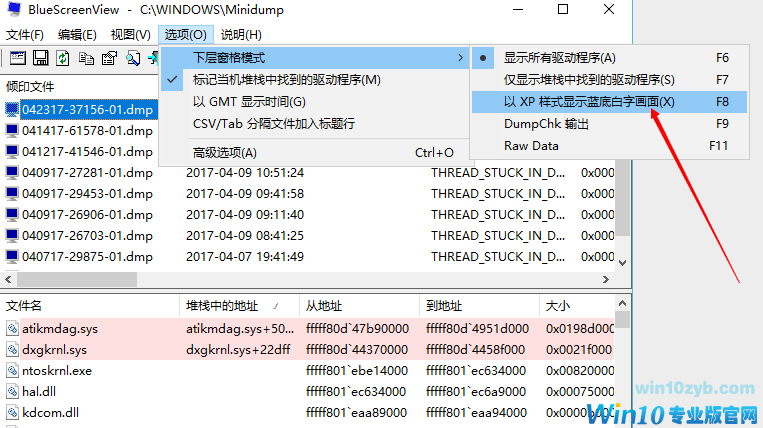Screen dimensions: 763x428
Task: Click the icon beside 040917-26703-01.dmp
Action: tap(12, 235)
